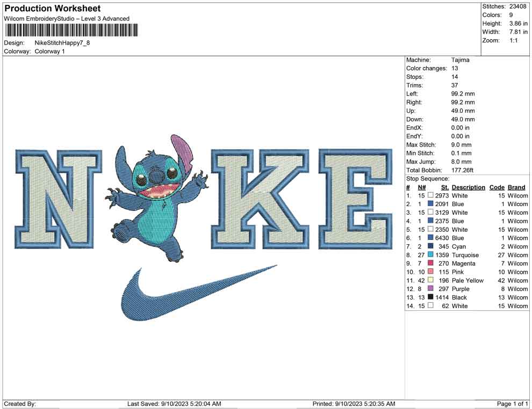The height and width of the screenshot is (409, 532).
Task: Click the Magenta color swatch
Action: coord(430,263)
